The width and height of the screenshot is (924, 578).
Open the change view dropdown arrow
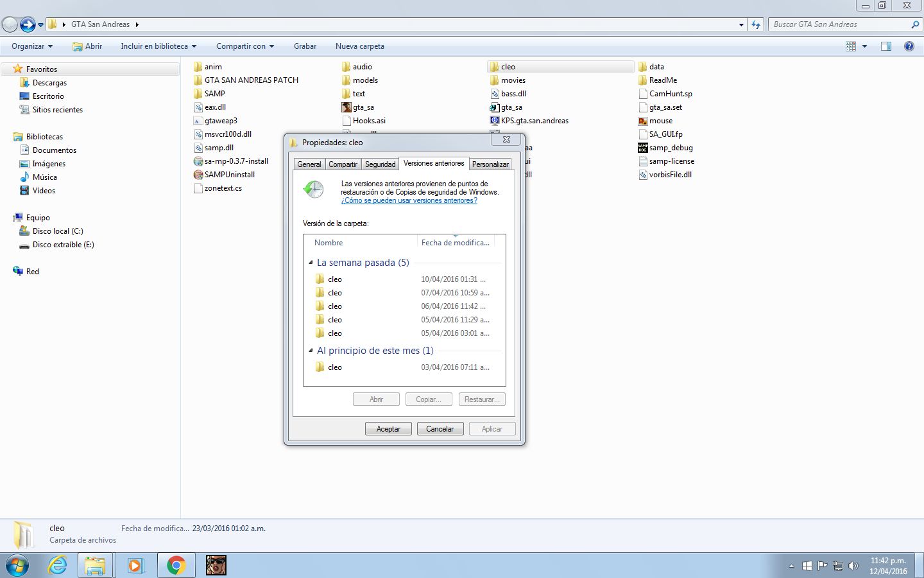pos(864,46)
